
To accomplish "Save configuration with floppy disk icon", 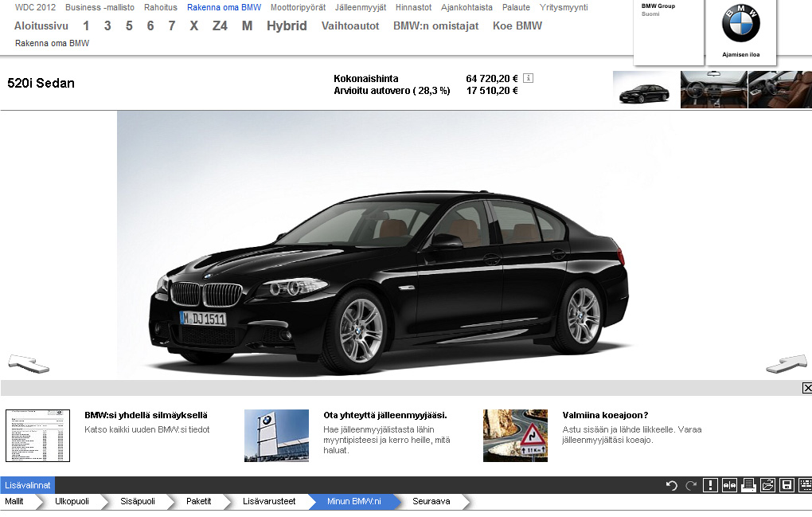I will [x=787, y=485].
